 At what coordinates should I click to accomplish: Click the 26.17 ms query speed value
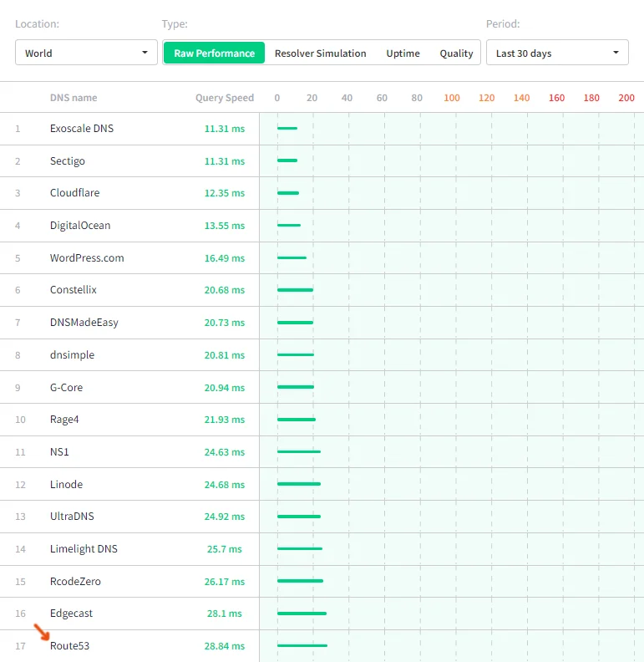(225, 582)
